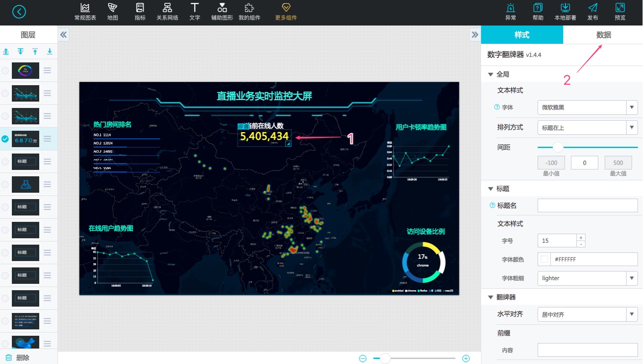The height and width of the screenshot is (364, 643).
Task: Switch to the 样式 tab
Action: coord(522,35)
